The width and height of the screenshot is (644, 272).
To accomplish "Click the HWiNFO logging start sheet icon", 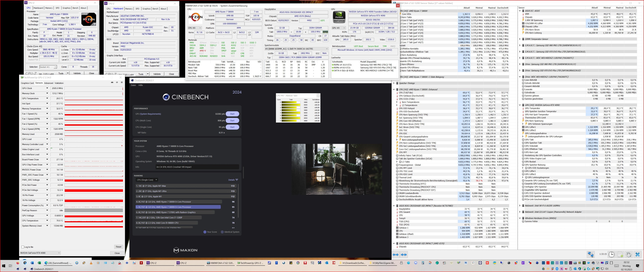I will tap(620, 255).
